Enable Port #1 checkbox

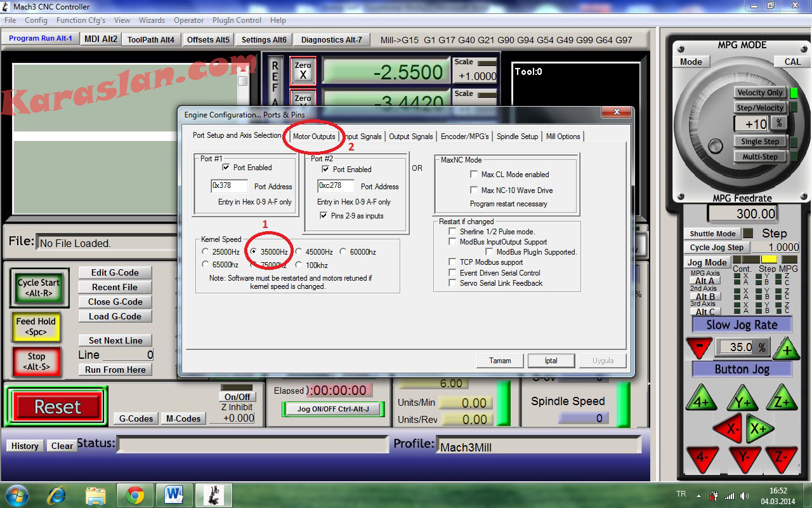coord(226,168)
